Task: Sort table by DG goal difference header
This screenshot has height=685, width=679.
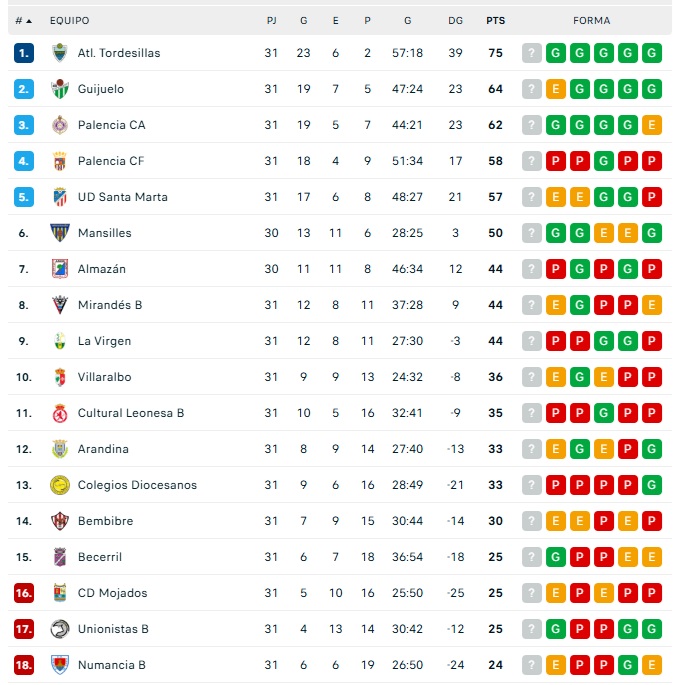Action: (x=456, y=20)
